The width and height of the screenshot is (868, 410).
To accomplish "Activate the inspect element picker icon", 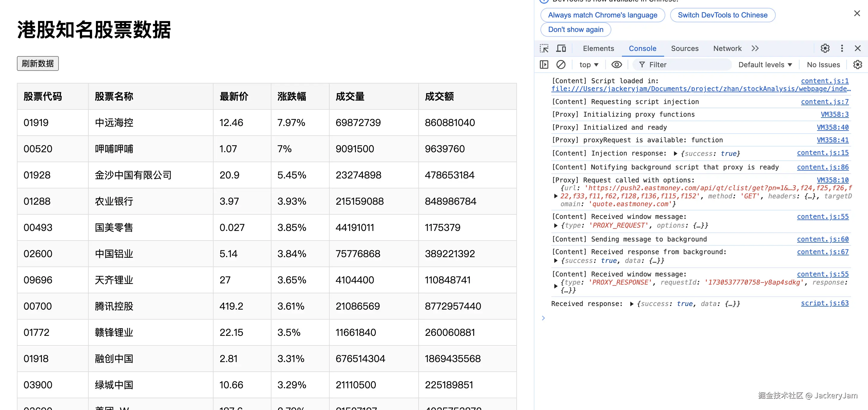I will tap(544, 49).
